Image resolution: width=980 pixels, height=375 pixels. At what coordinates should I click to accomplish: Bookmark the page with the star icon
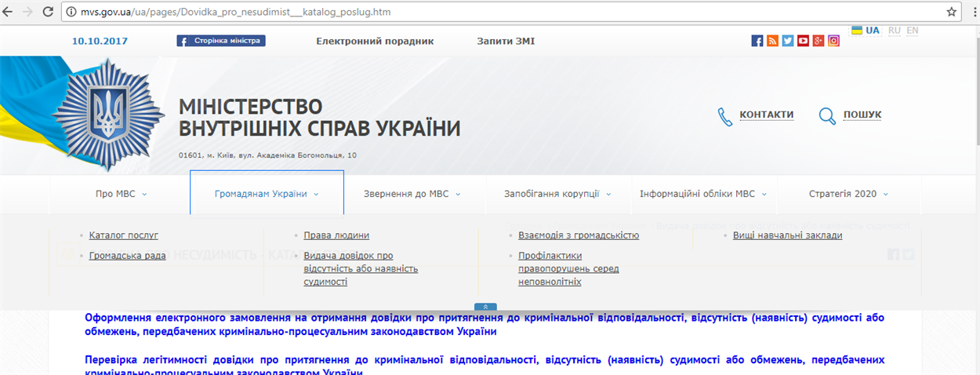point(952,13)
